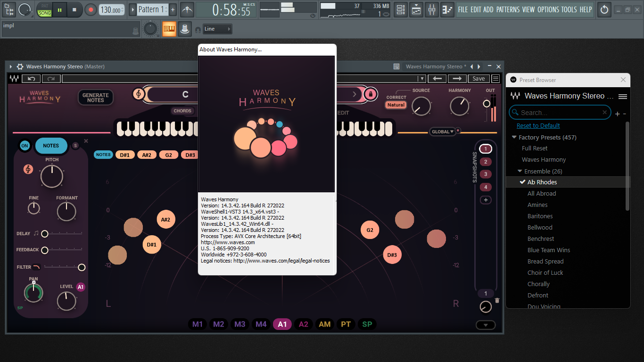Click the circular-arrow update icon
The height and width of the screenshot is (362, 644).
tap(604, 9)
